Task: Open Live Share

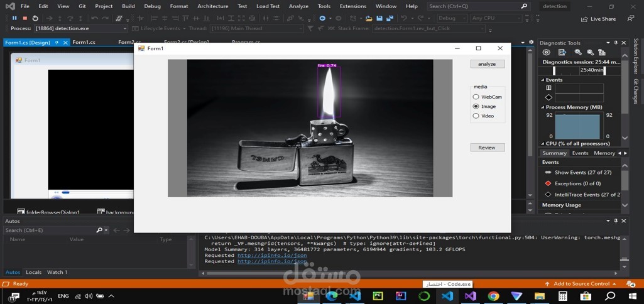Action: (x=599, y=19)
